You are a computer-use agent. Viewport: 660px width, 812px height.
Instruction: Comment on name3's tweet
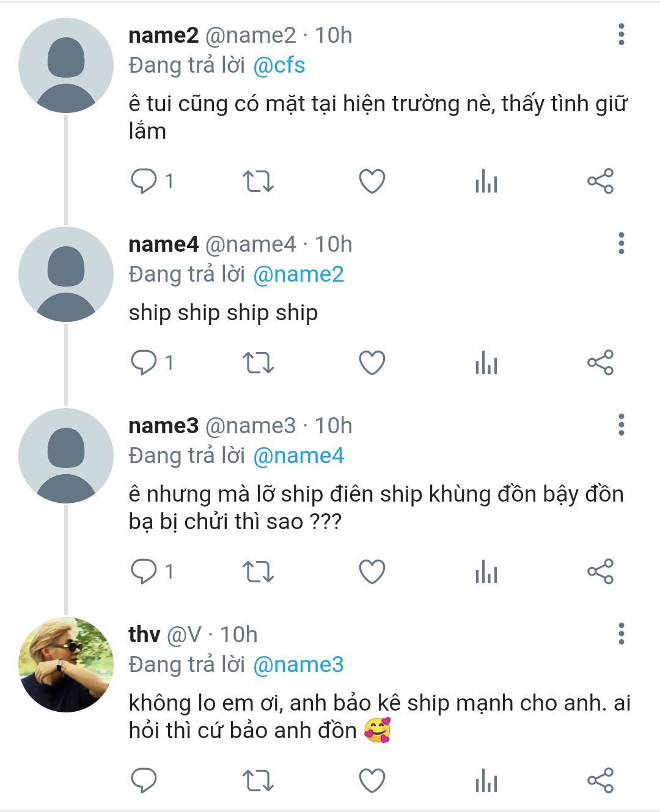(x=144, y=571)
